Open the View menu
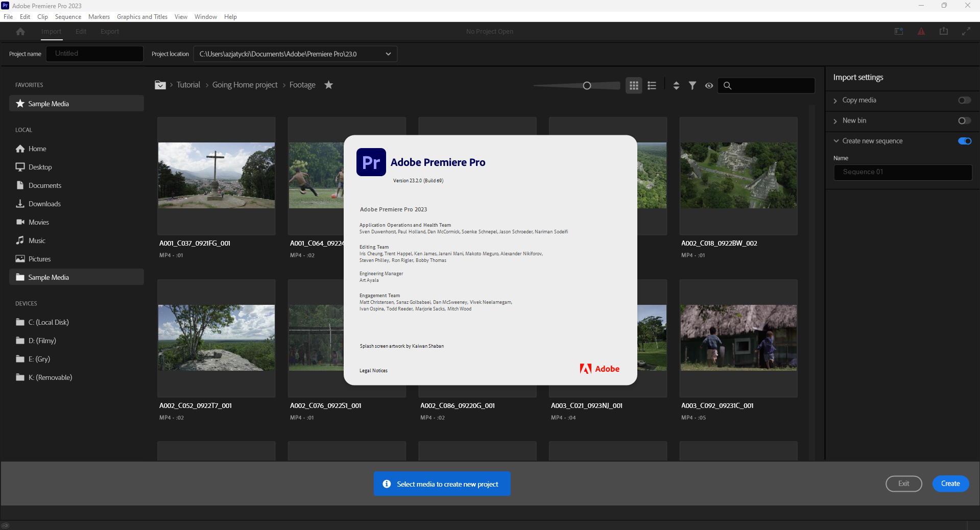980x530 pixels. [181, 17]
